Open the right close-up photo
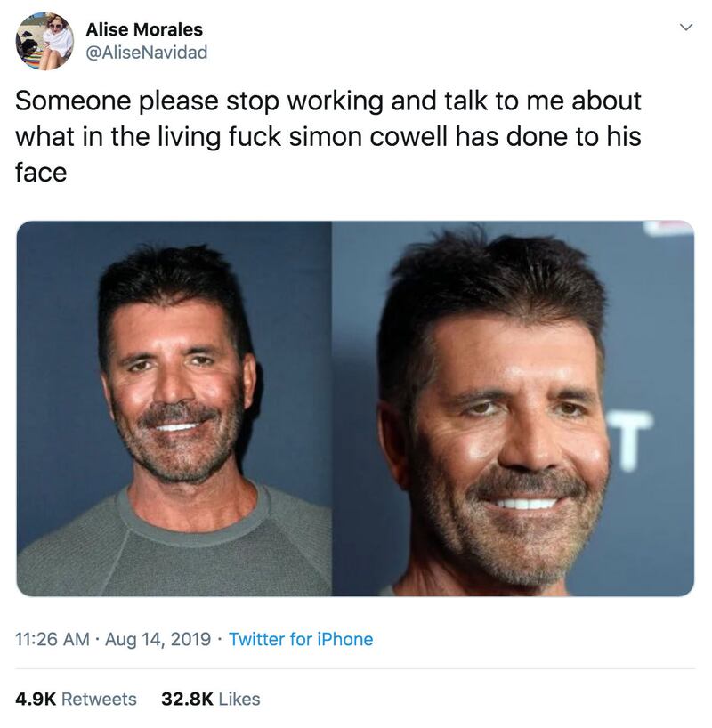Viewport: 712px width, 728px height. [x=513, y=408]
